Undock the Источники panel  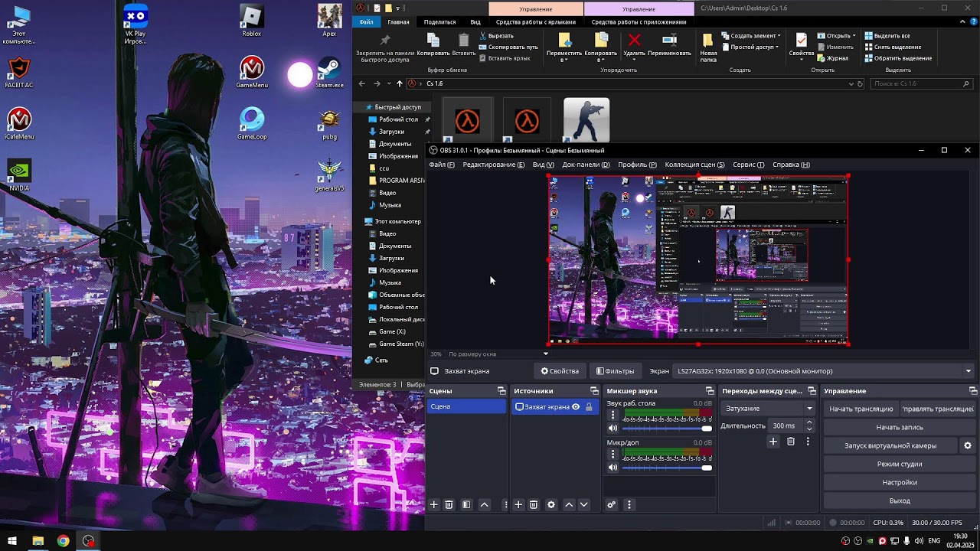pyautogui.click(x=594, y=391)
